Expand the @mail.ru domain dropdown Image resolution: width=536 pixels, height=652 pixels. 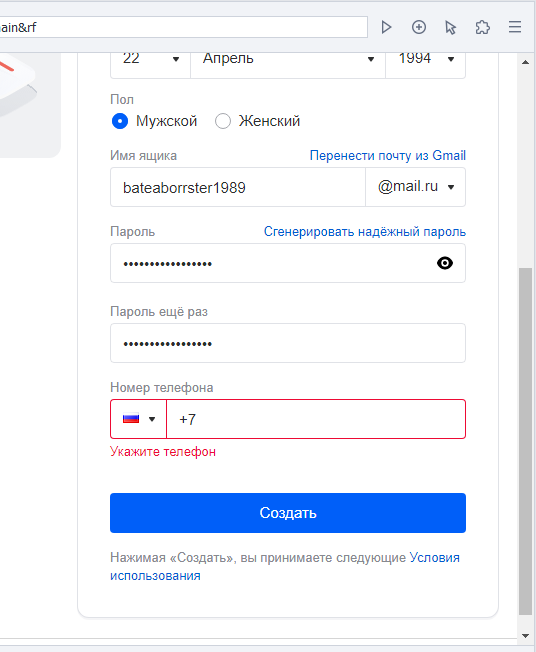[415, 187]
